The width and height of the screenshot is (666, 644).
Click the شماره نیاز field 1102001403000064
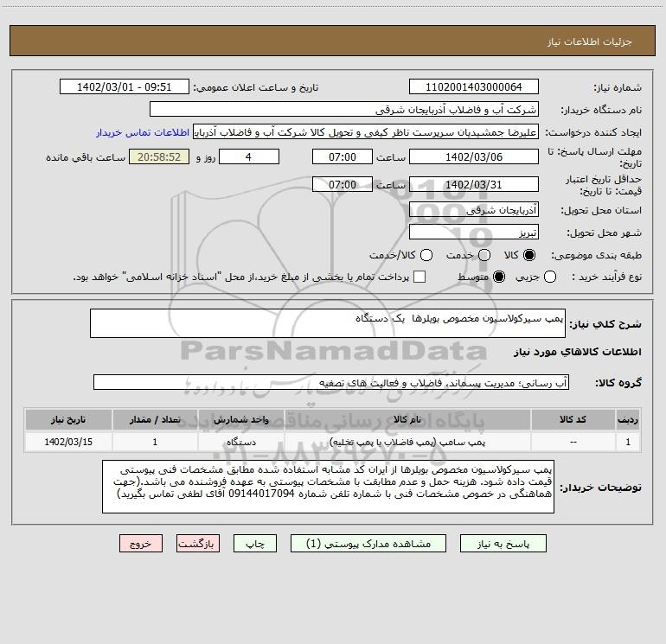(x=474, y=86)
